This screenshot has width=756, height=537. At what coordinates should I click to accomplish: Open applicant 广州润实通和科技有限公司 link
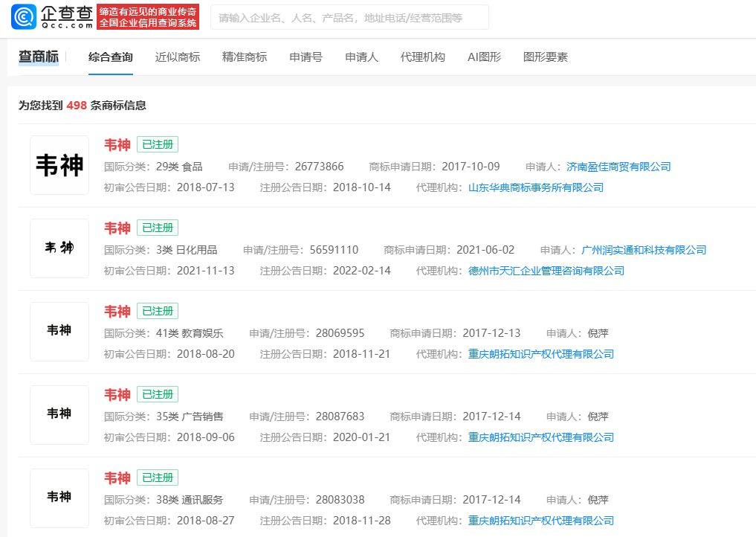(644, 250)
